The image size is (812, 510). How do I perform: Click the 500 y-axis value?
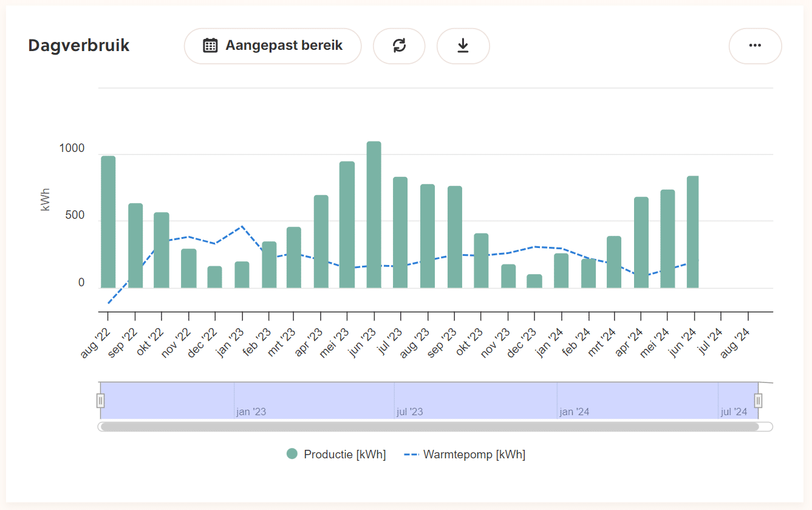pyautogui.click(x=75, y=216)
